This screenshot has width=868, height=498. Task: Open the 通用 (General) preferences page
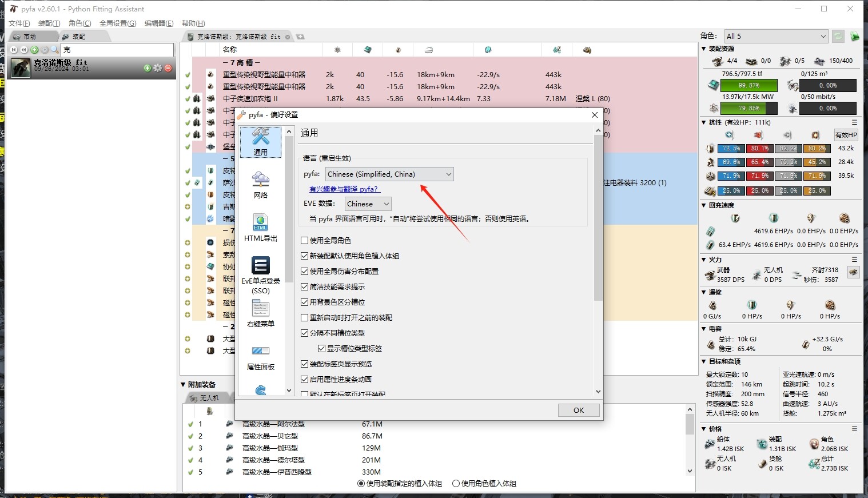click(x=261, y=142)
